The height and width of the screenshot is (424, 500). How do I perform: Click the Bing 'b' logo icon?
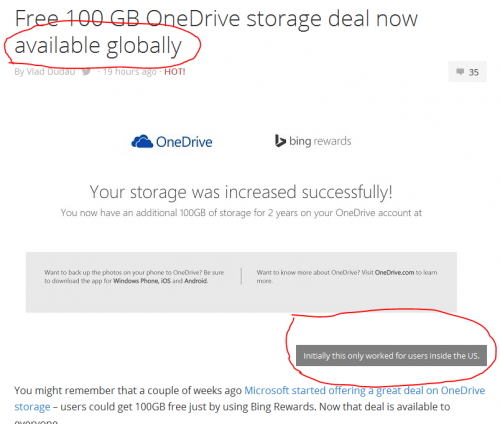point(280,141)
